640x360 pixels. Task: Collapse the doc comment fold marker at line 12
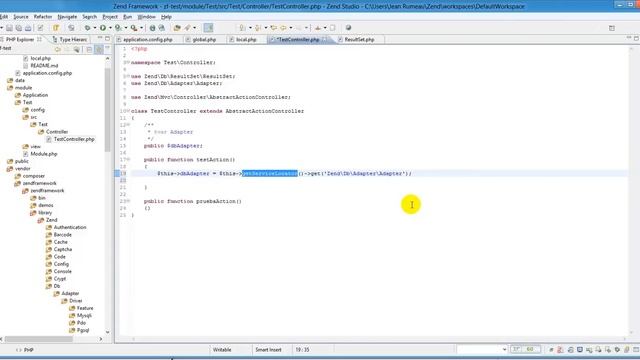pos(128,125)
